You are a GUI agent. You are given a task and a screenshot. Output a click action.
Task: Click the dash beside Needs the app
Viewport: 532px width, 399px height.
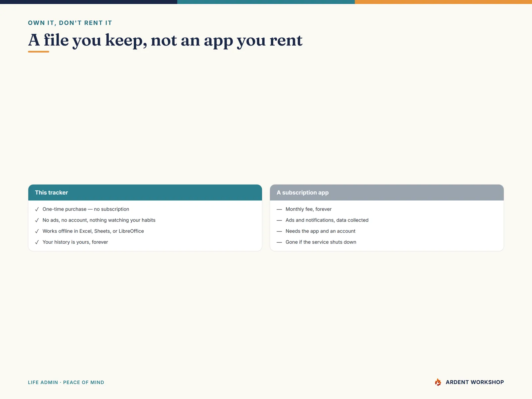279,231
